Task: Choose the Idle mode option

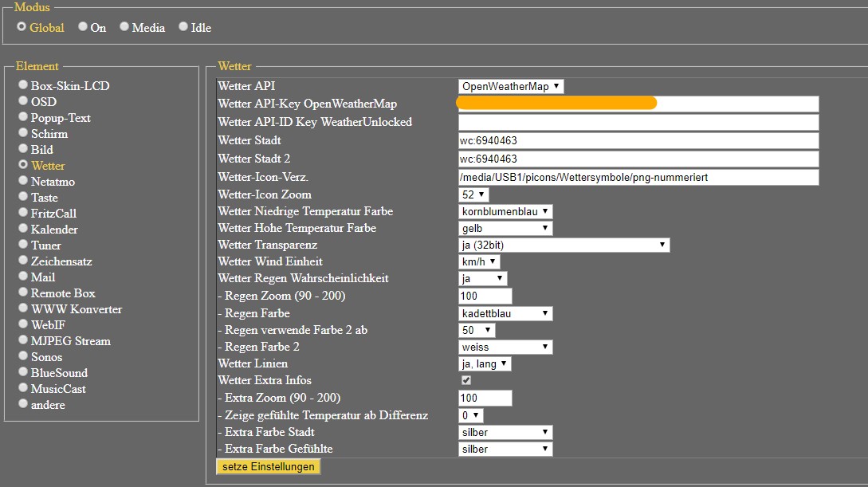Action: coord(183,27)
